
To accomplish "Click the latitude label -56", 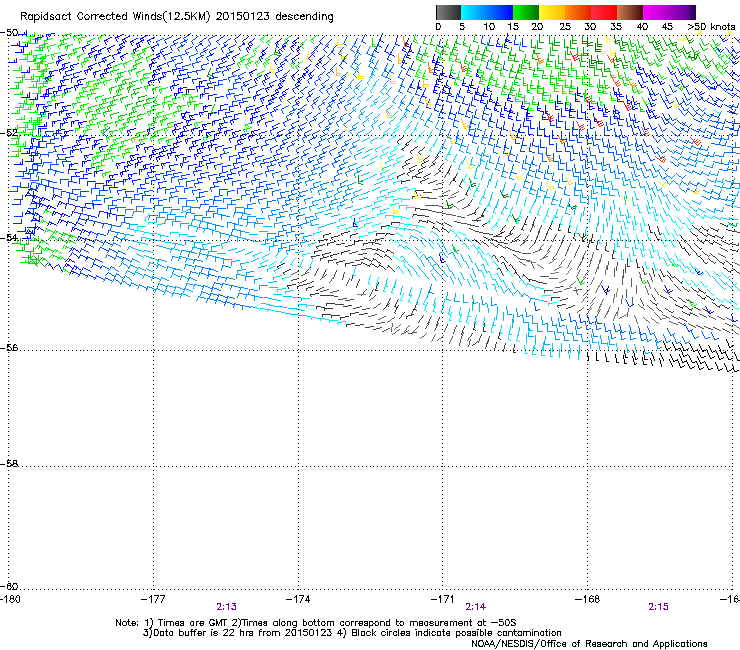I will pyautogui.click(x=9, y=348).
